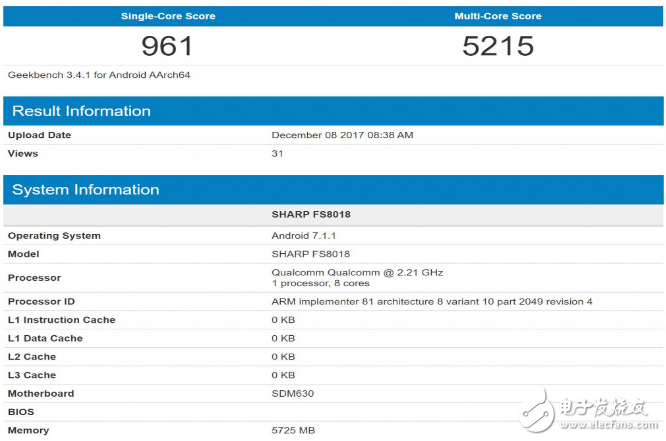
Task: Click the Qualcomm 2.21 GHz processor value
Action: tap(357, 272)
